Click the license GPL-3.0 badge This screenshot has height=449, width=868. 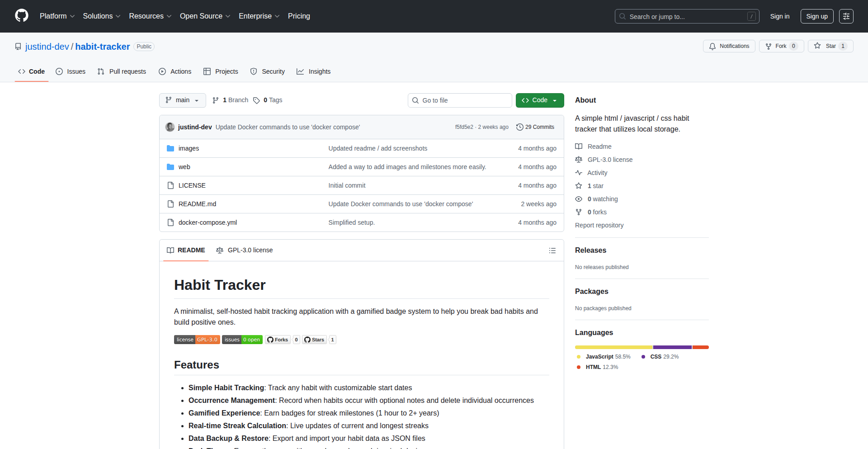197,340
